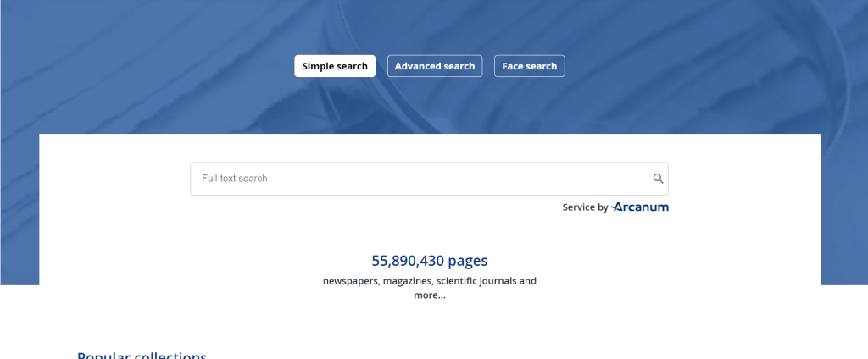Click the "Full text search" placeholder text
Viewport: 868px width, 359px height.
235,179
